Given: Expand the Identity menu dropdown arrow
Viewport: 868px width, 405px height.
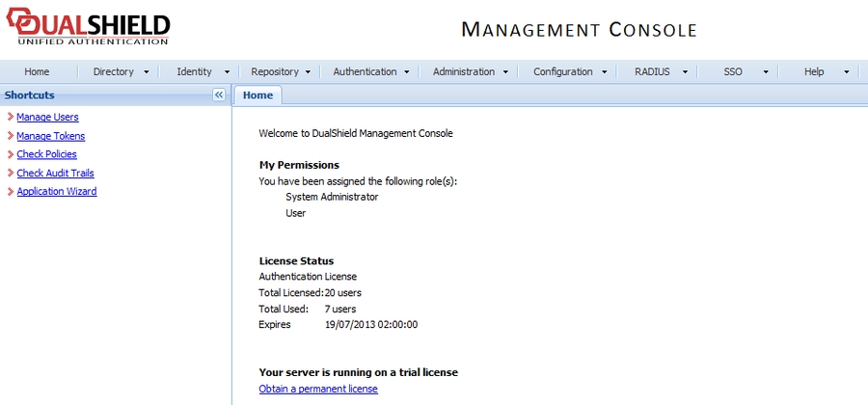Looking at the screenshot, I should [x=227, y=72].
